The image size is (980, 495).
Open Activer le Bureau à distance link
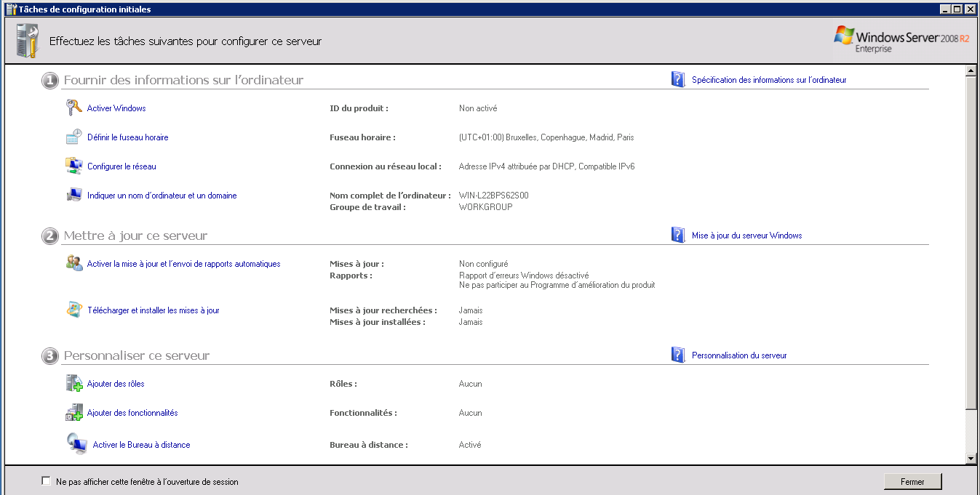141,445
